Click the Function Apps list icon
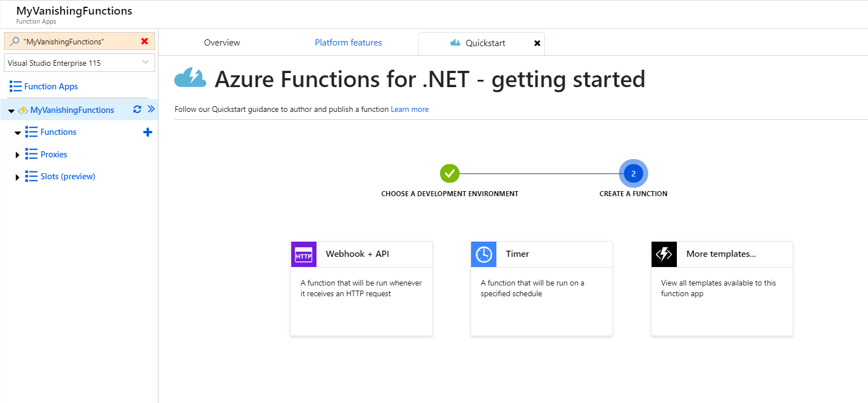 click(16, 87)
